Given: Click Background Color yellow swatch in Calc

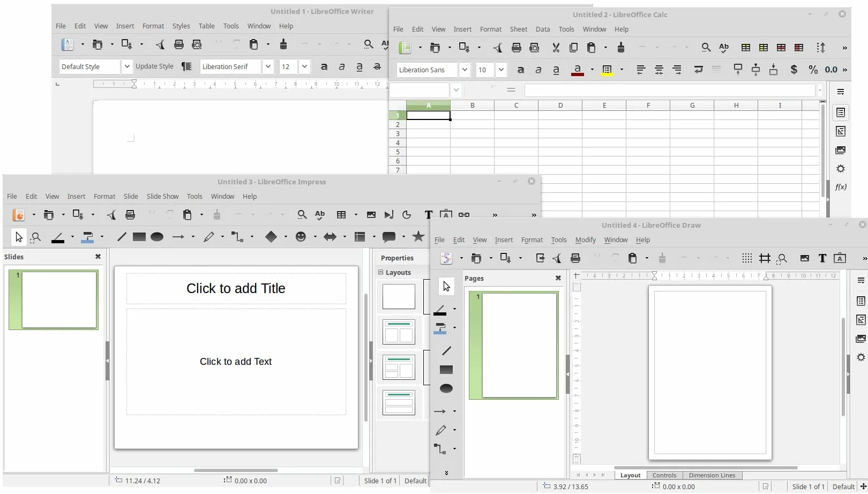Looking at the screenshot, I should pyautogui.click(x=607, y=70).
